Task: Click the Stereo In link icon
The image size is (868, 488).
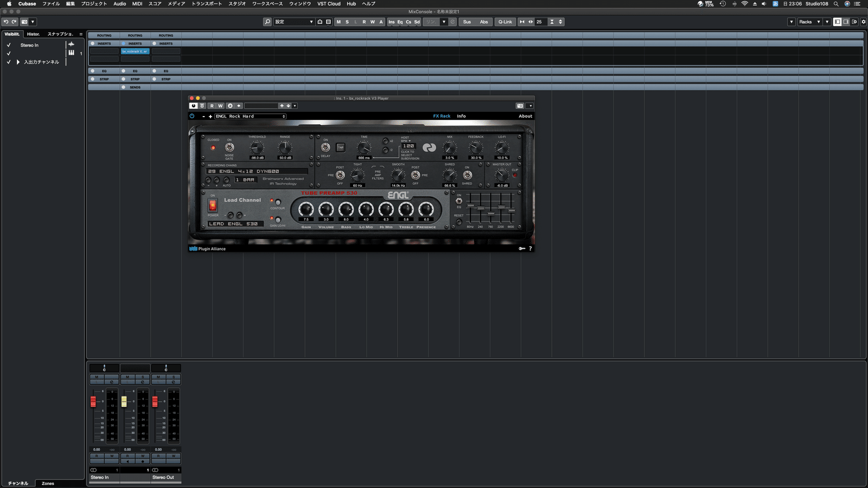Action: coord(94,470)
